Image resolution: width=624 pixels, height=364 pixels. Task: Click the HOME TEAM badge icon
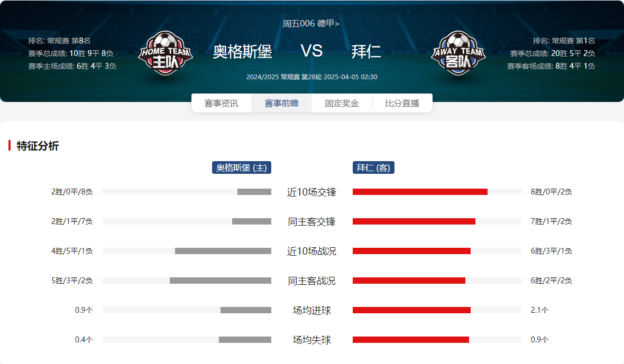coord(165,53)
